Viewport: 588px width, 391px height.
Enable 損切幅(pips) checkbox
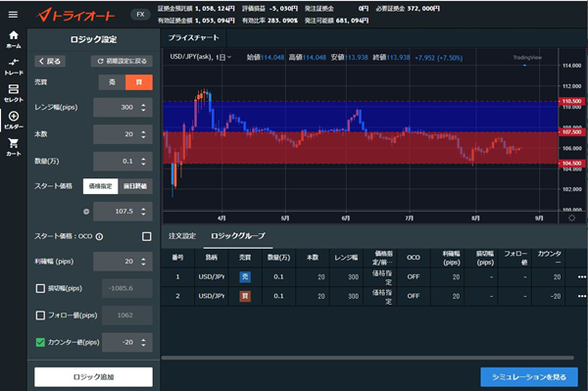coord(40,289)
